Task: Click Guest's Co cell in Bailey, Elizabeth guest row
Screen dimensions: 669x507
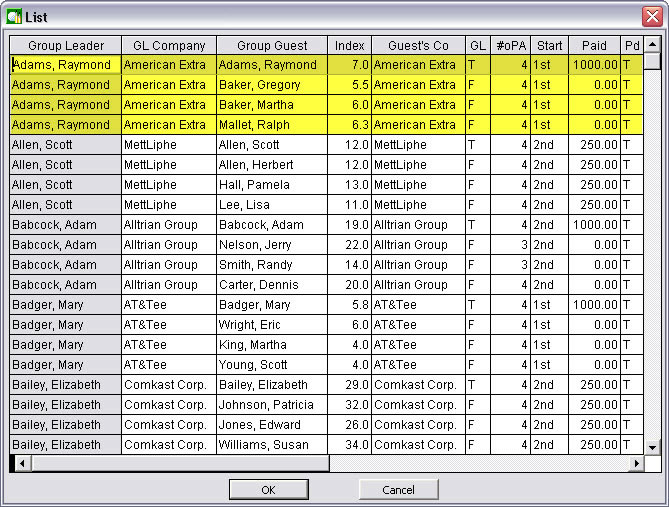Action: click(x=418, y=385)
